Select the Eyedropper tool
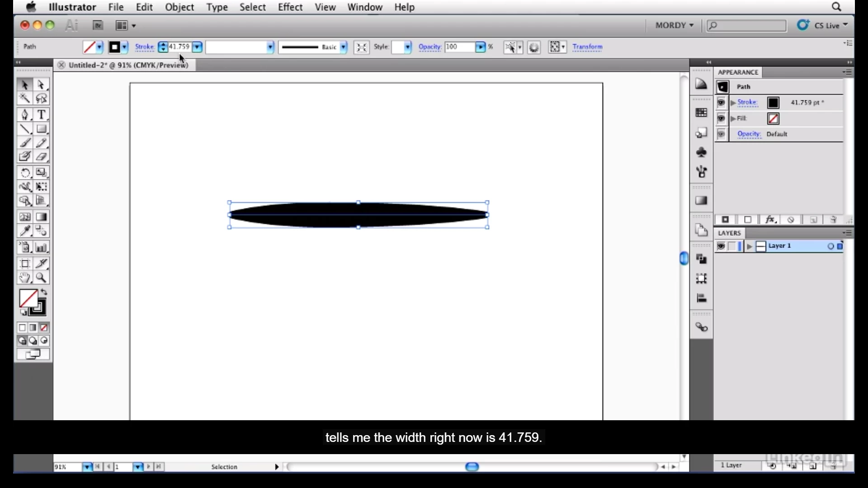Image resolution: width=868 pixels, height=488 pixels. tap(25, 231)
